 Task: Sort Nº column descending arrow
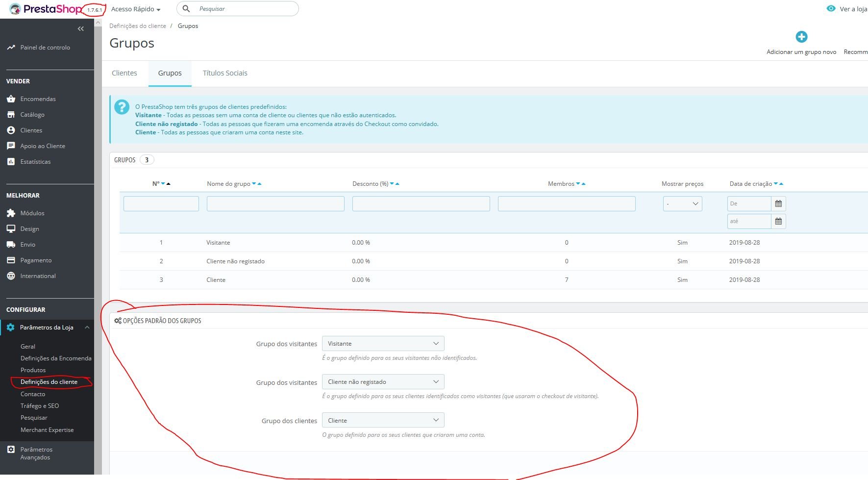point(163,184)
